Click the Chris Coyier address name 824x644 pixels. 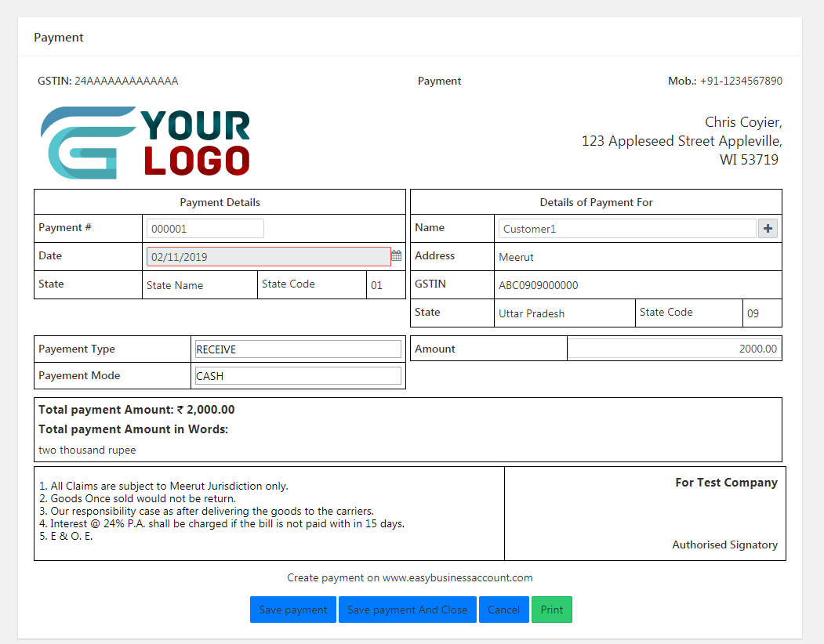[743, 122]
